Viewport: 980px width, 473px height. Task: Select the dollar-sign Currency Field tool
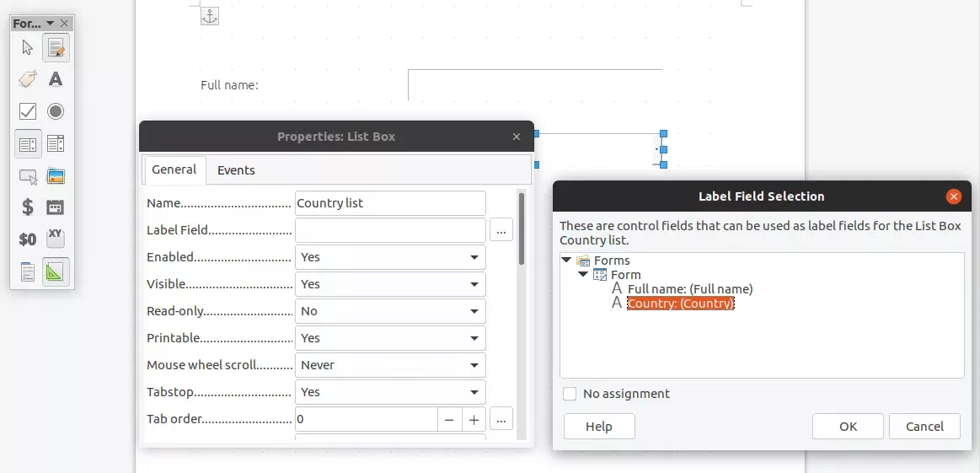(28, 207)
